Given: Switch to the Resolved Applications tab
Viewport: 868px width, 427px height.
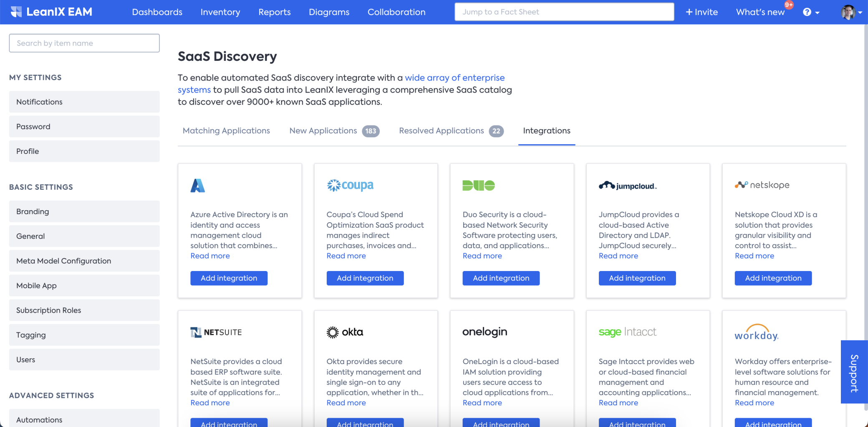Looking at the screenshot, I should click(451, 131).
